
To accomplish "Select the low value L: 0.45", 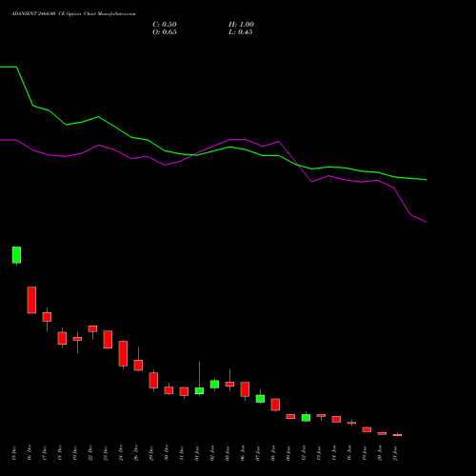I will [x=241, y=32].
